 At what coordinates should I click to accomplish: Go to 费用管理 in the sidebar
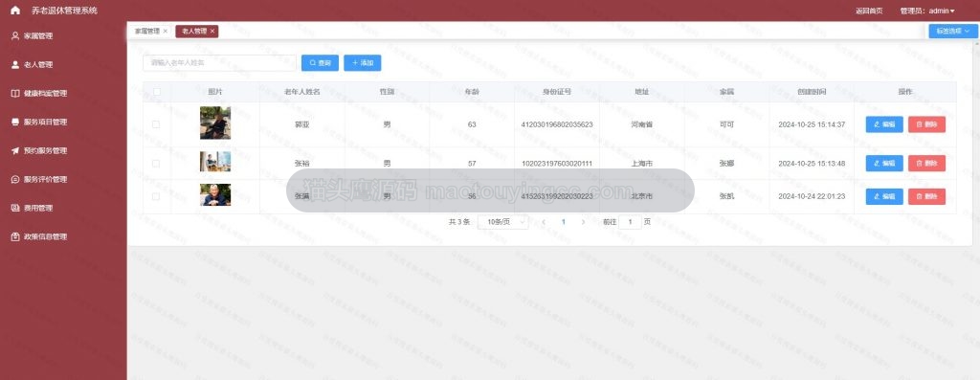click(37, 208)
